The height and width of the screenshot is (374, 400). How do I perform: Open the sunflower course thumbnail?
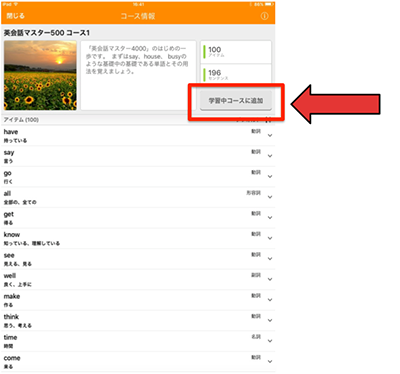tap(40, 75)
